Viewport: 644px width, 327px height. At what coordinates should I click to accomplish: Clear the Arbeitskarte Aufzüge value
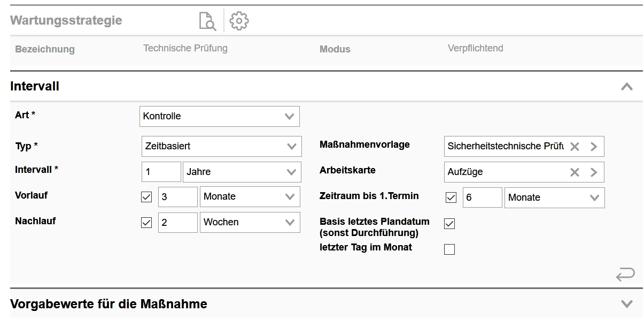575,172
